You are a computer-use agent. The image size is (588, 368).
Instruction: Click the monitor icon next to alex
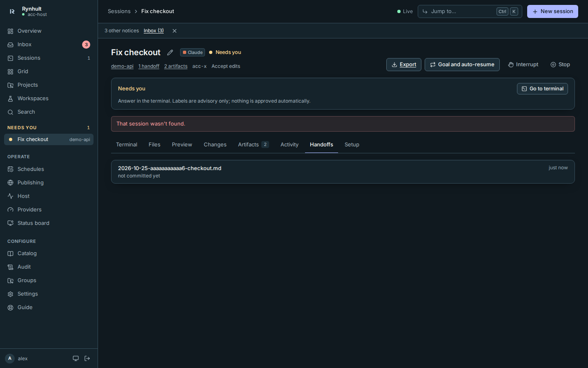point(76,359)
